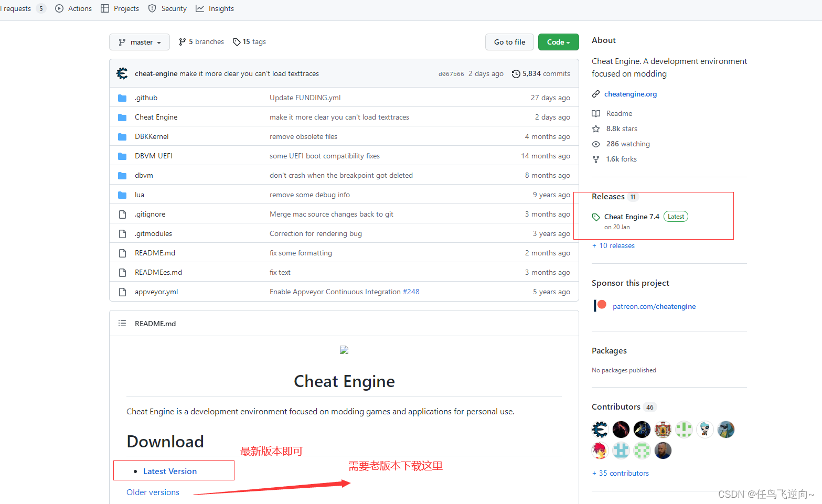Open the blue parrot contributor avatar
This screenshot has height=504, width=822.
[726, 430]
